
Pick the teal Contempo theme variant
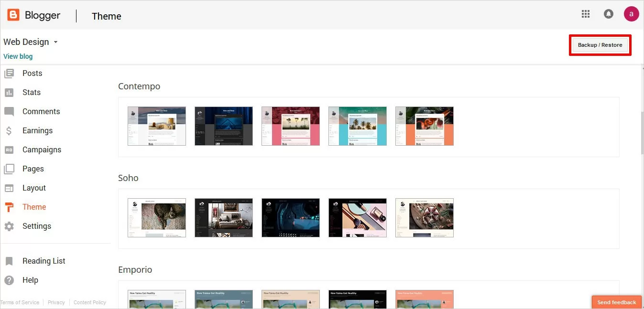click(358, 126)
